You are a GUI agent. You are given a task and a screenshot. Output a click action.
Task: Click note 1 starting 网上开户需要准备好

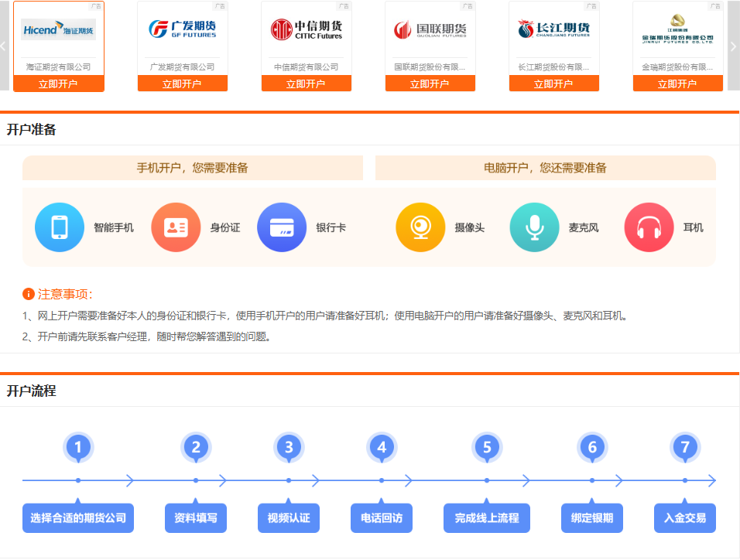(326, 316)
